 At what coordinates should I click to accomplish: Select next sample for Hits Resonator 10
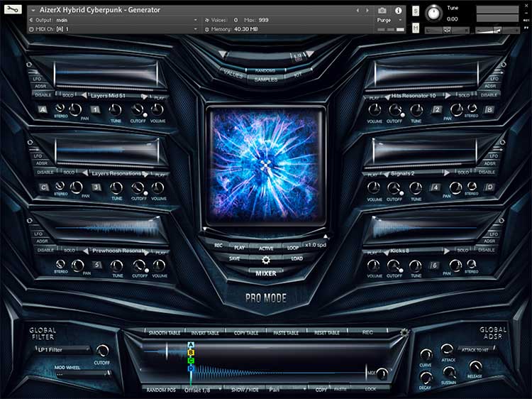coord(448,96)
